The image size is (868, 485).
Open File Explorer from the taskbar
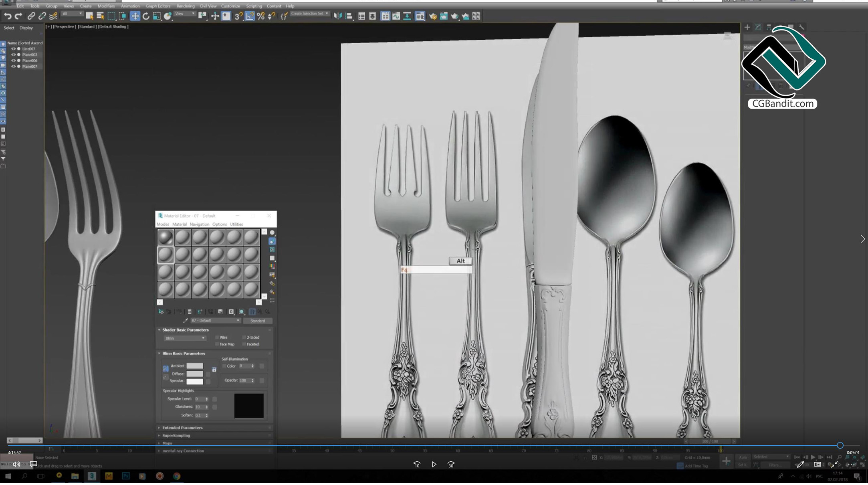tap(75, 476)
